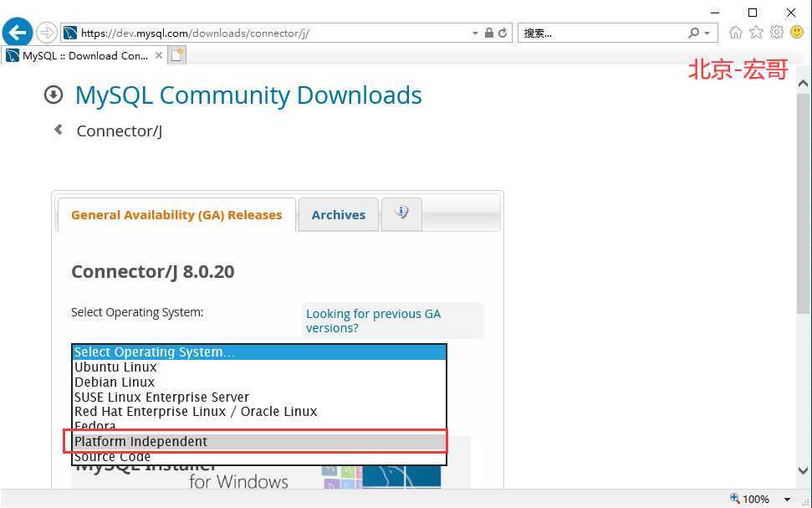The height and width of the screenshot is (508, 812).
Task: Switch to the Archives tab
Action: coord(339,214)
